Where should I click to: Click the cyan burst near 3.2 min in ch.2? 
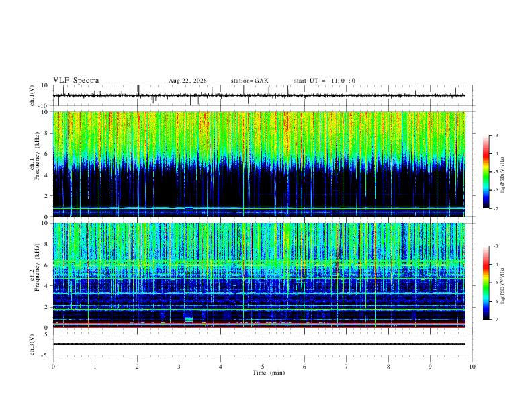[x=189, y=319]
